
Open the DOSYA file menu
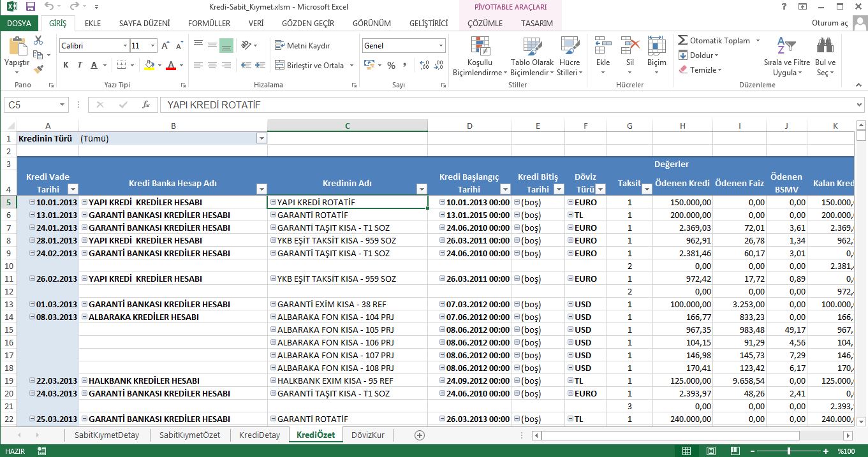coord(19,24)
